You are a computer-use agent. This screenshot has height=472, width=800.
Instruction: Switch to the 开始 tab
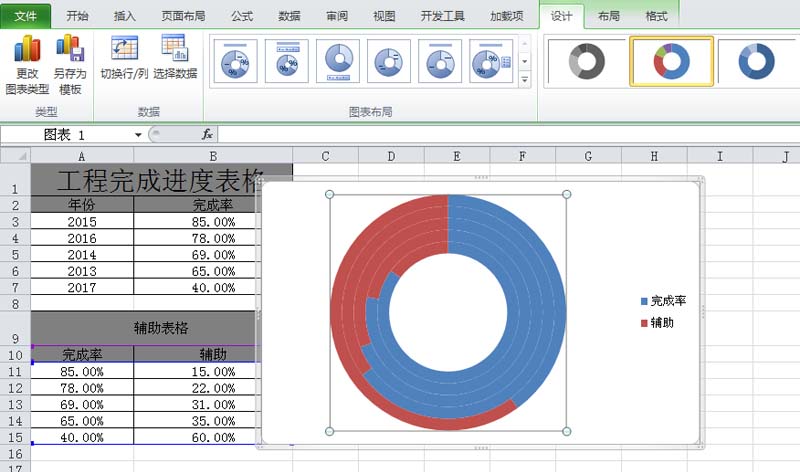(78, 16)
